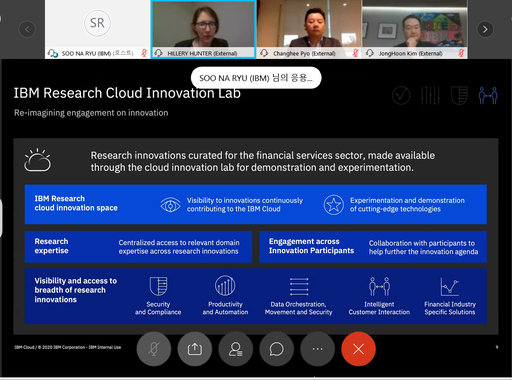
Task: Click the 'IBM Cloud / © 2020' footer text
Action: click(x=68, y=347)
